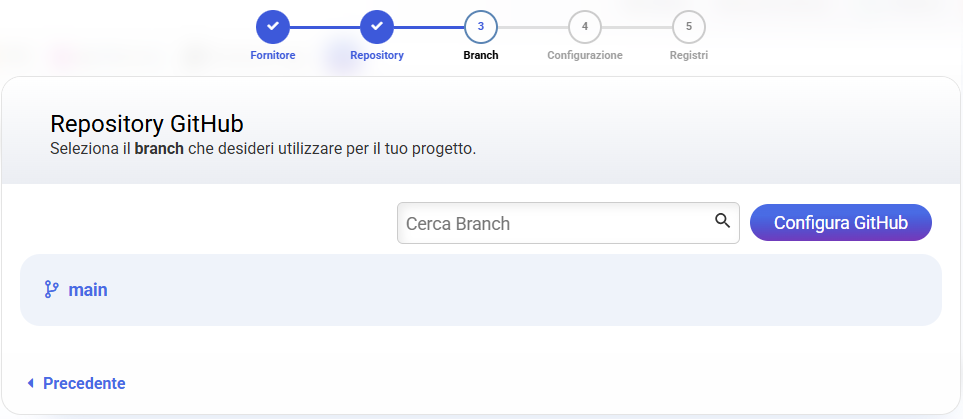Click the Fornitore step checkmark circle
This screenshot has width=963, height=419.
273,26
